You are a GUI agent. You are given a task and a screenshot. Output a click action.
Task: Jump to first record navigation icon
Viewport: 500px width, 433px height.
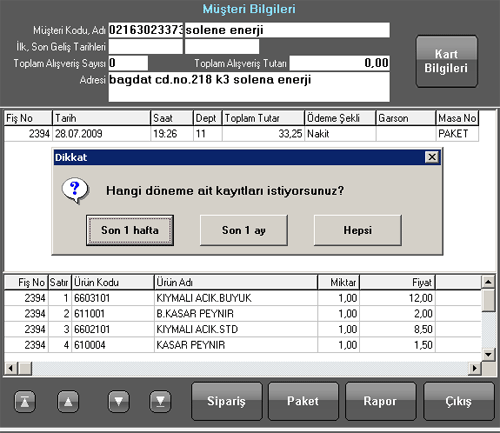pyautogui.click(x=25, y=401)
